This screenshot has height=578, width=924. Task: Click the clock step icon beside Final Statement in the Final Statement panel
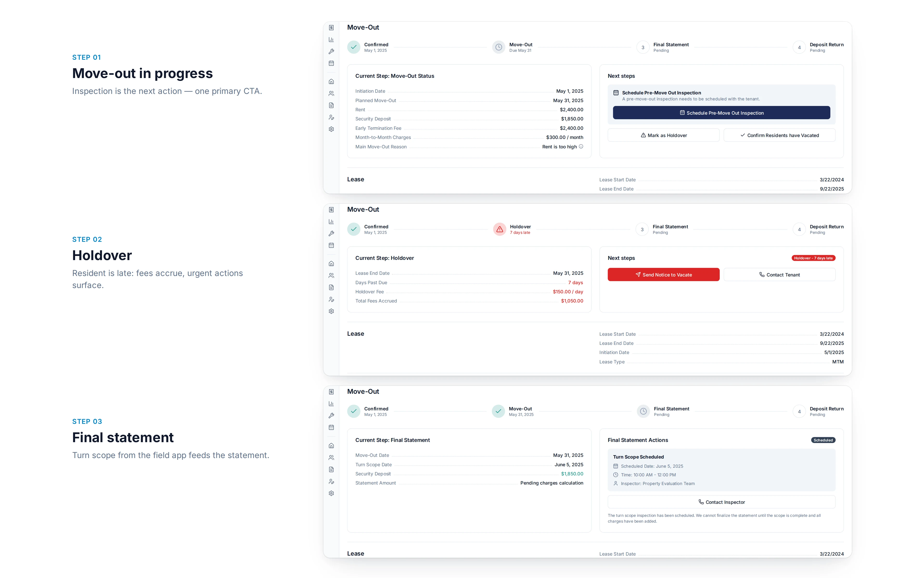pyautogui.click(x=643, y=411)
